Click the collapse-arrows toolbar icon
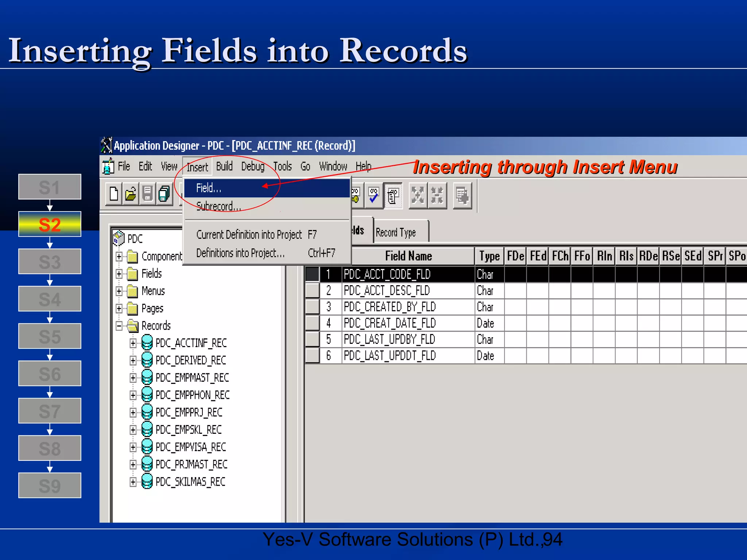Image resolution: width=747 pixels, height=560 pixels. point(437,195)
